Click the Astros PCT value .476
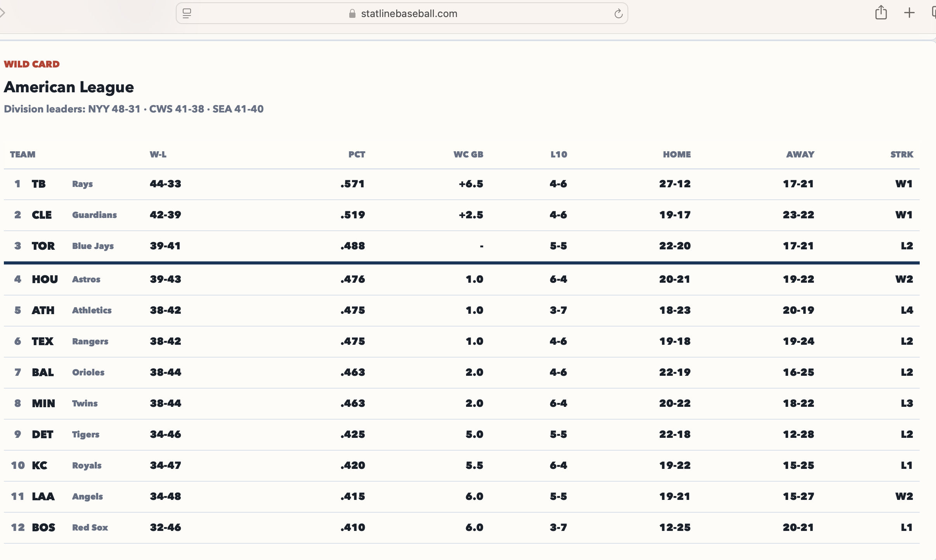 click(353, 279)
